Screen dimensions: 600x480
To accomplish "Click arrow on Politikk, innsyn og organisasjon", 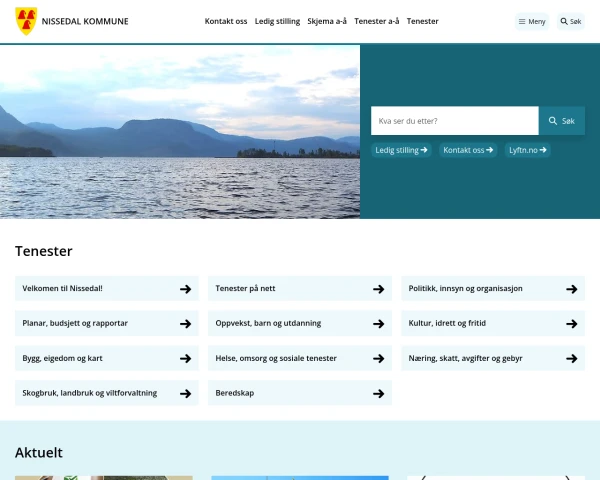I will (571, 289).
